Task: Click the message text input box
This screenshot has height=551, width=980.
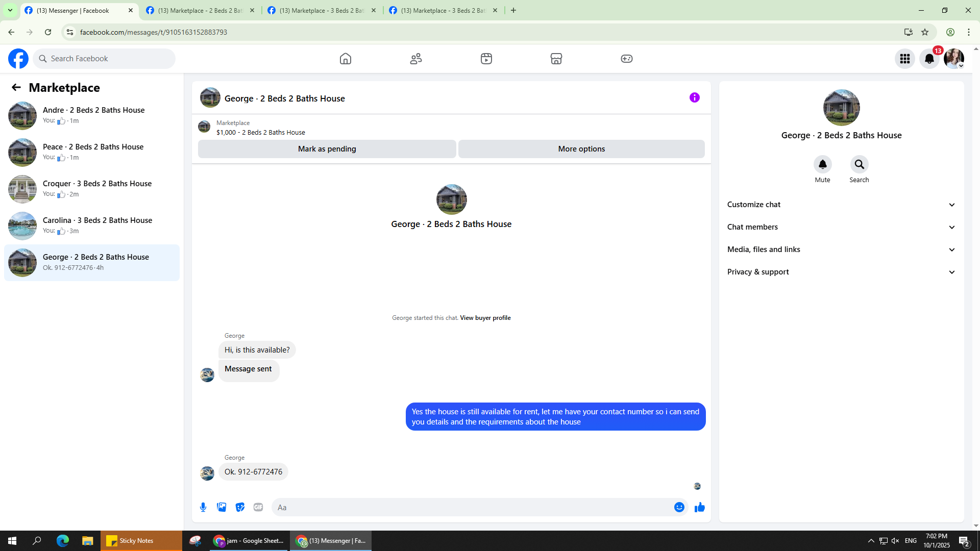Action: tap(472, 507)
